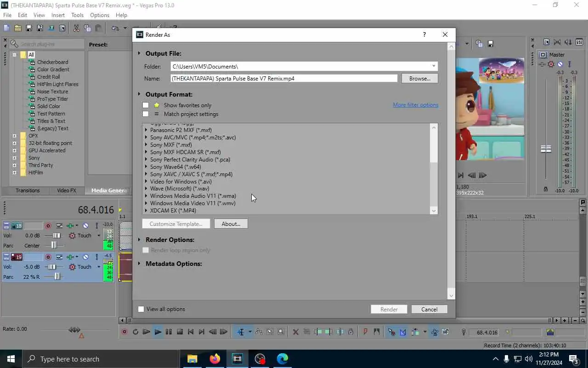Open the Firefox taskbar icon

(215, 359)
